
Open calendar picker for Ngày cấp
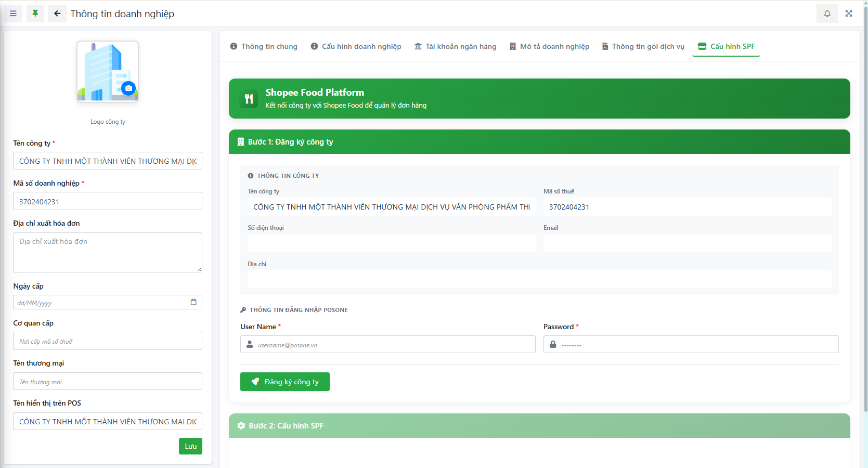[x=193, y=302]
